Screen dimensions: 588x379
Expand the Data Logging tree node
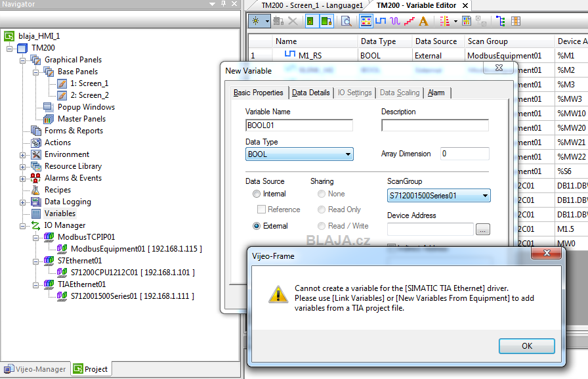click(22, 202)
